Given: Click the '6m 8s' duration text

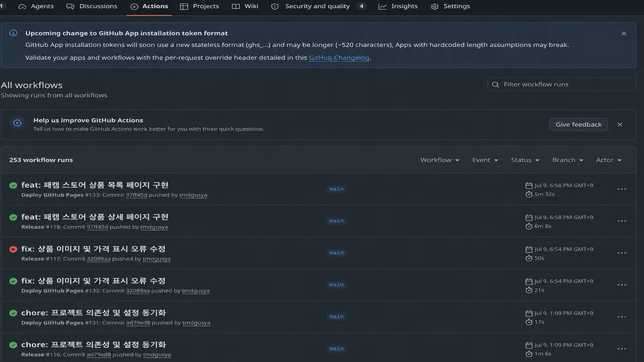Looking at the screenshot, I should point(543,226).
